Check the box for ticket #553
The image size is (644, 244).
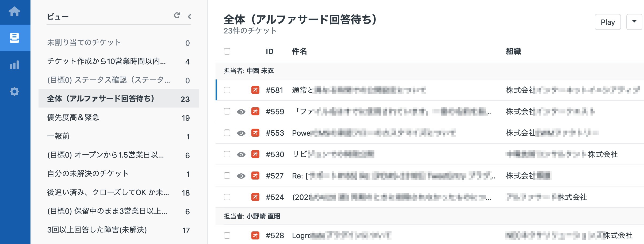point(227,133)
